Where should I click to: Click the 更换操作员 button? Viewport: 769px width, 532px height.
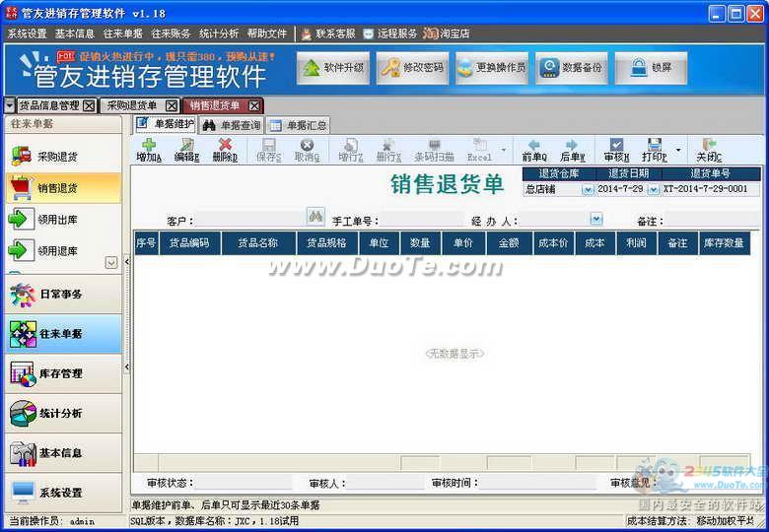492,68
